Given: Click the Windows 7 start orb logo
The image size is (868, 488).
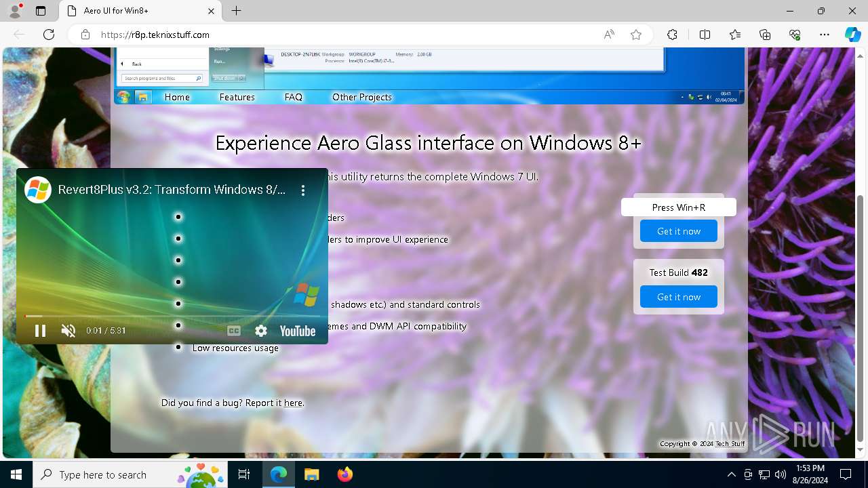Looking at the screenshot, I should [123, 97].
